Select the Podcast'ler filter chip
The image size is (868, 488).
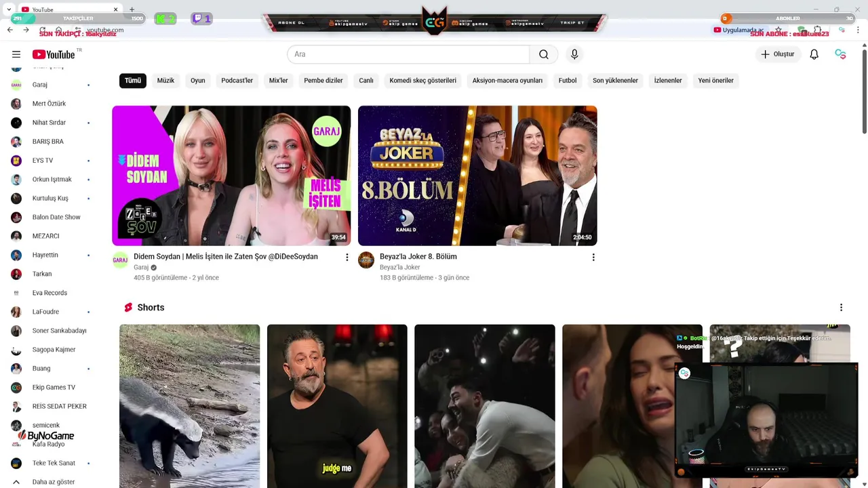point(237,81)
